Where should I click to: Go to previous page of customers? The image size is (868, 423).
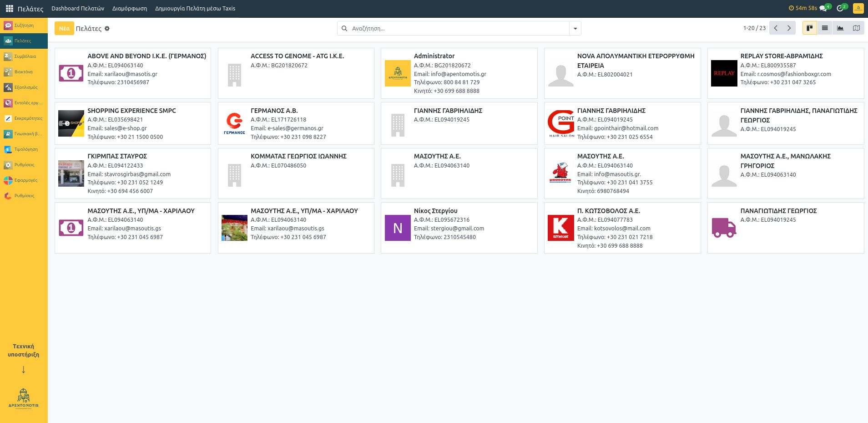click(776, 28)
